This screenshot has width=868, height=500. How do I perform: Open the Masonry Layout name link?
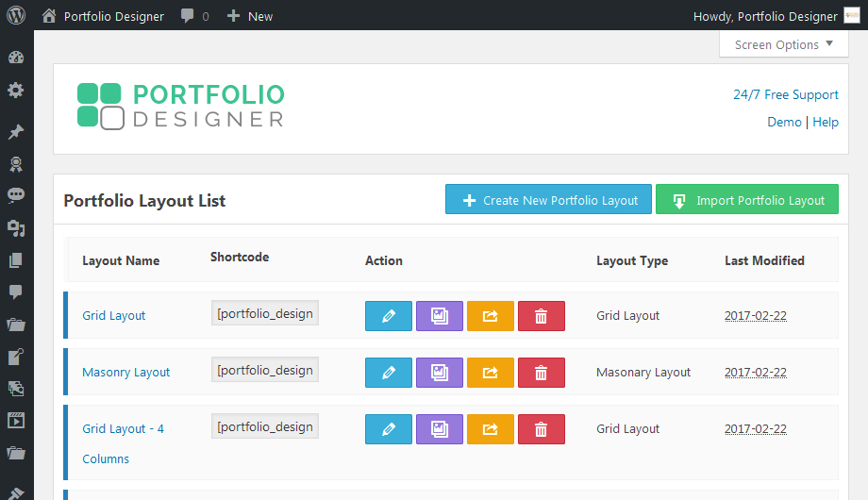(x=125, y=372)
